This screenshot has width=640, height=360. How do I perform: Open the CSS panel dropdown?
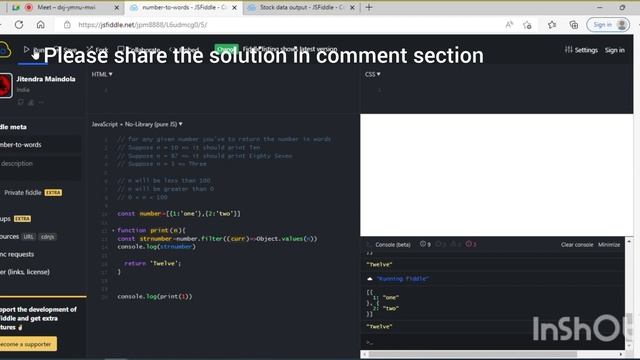(372, 74)
